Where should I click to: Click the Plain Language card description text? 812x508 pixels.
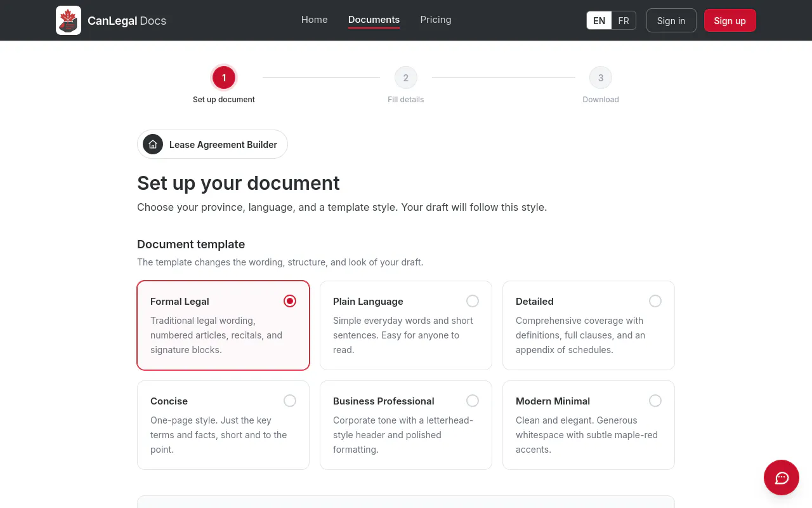click(x=403, y=335)
